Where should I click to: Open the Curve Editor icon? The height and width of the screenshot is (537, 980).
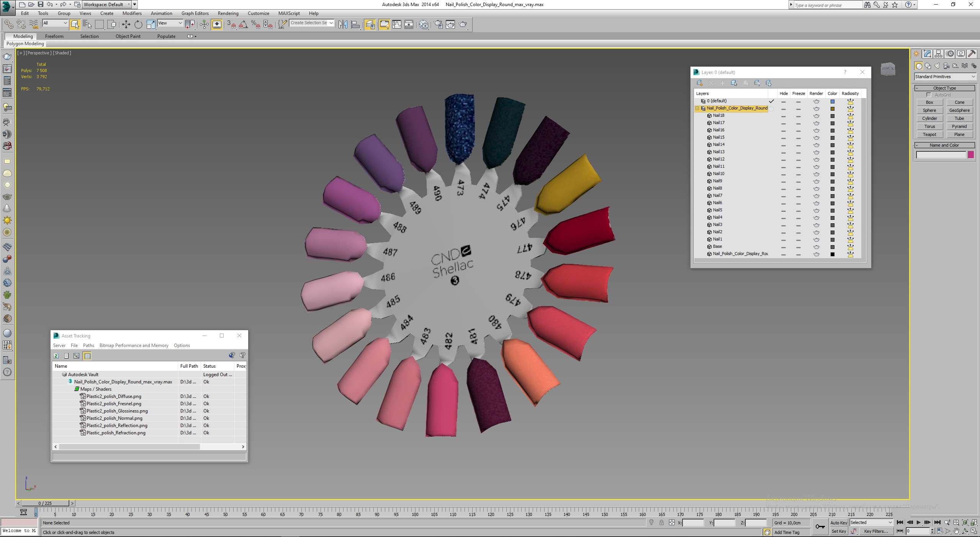pos(397,25)
